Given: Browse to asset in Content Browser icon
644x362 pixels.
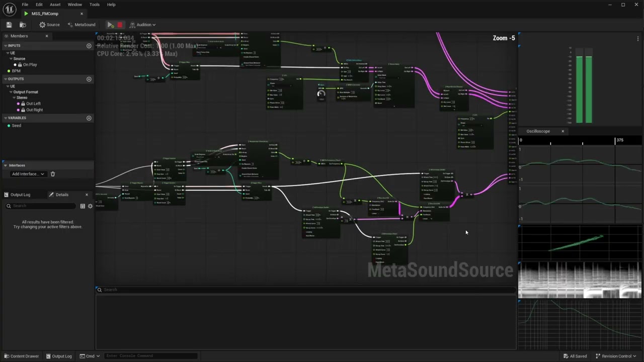Looking at the screenshot, I should click(23, 25).
